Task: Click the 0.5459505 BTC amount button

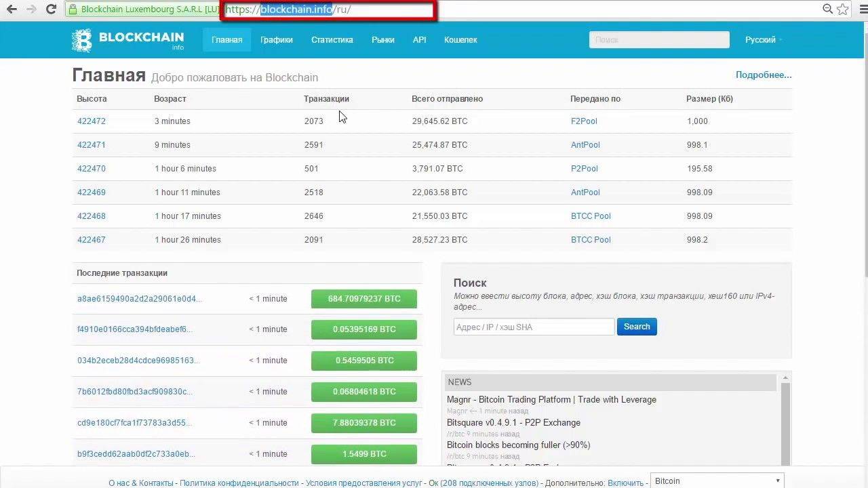Action: click(364, 361)
